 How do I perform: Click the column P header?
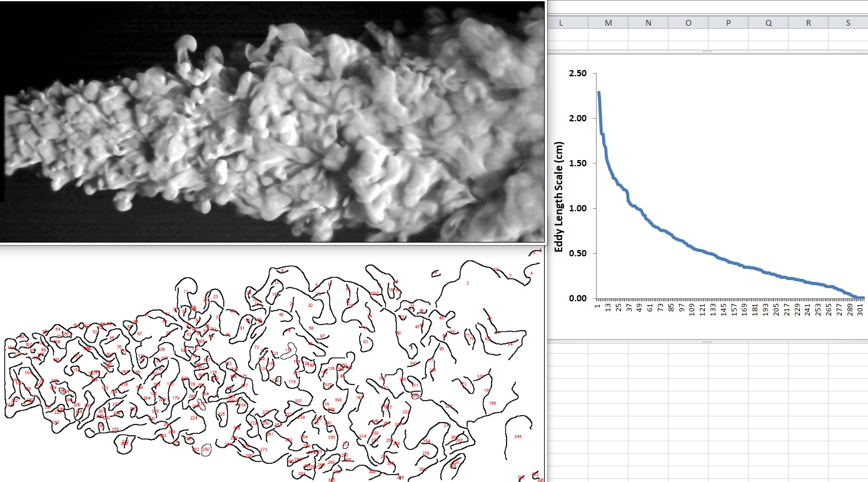pos(728,23)
